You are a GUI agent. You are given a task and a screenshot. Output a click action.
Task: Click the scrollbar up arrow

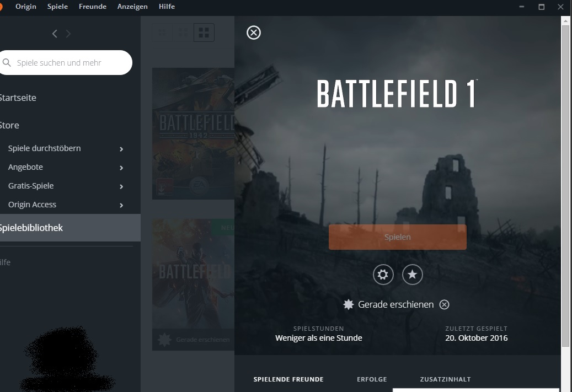click(x=565, y=21)
